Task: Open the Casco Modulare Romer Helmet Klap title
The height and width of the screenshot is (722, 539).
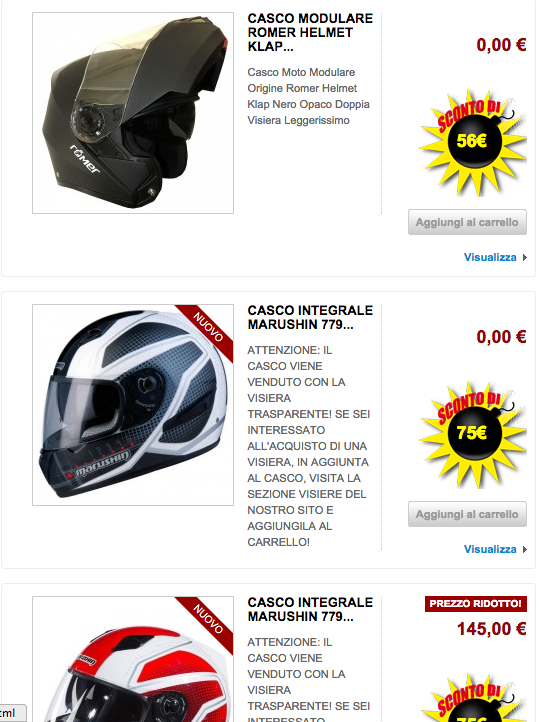Action: (310, 33)
